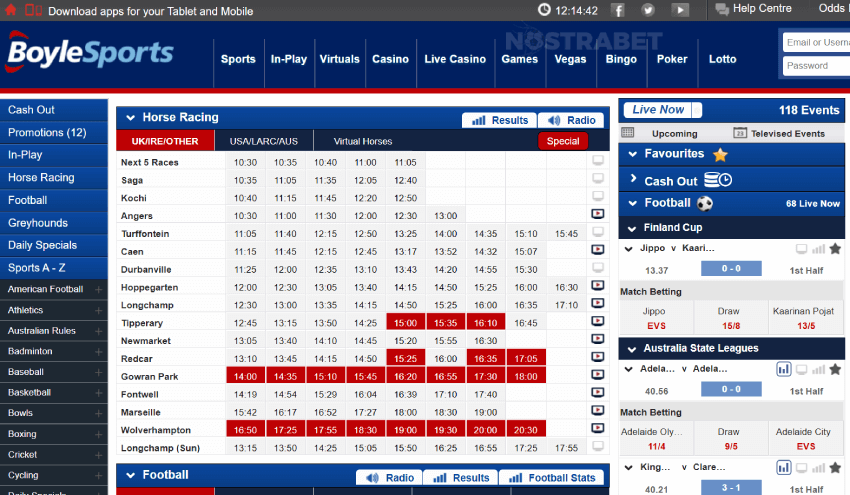This screenshot has height=495, width=850.
Task: Collapse the Finland Cup group
Action: (632, 228)
